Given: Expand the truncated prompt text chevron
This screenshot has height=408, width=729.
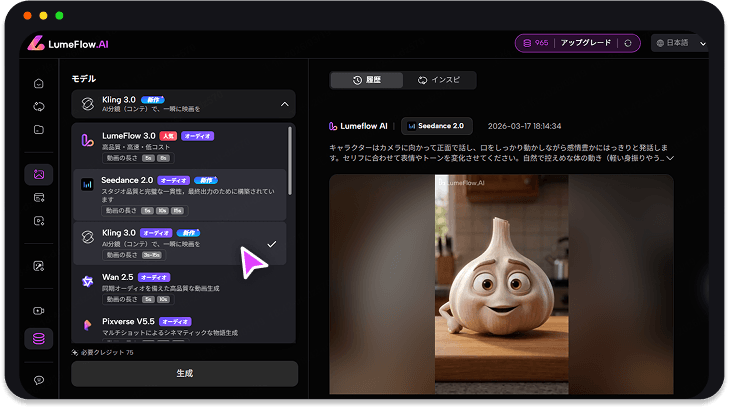Looking at the screenshot, I should pos(670,158).
